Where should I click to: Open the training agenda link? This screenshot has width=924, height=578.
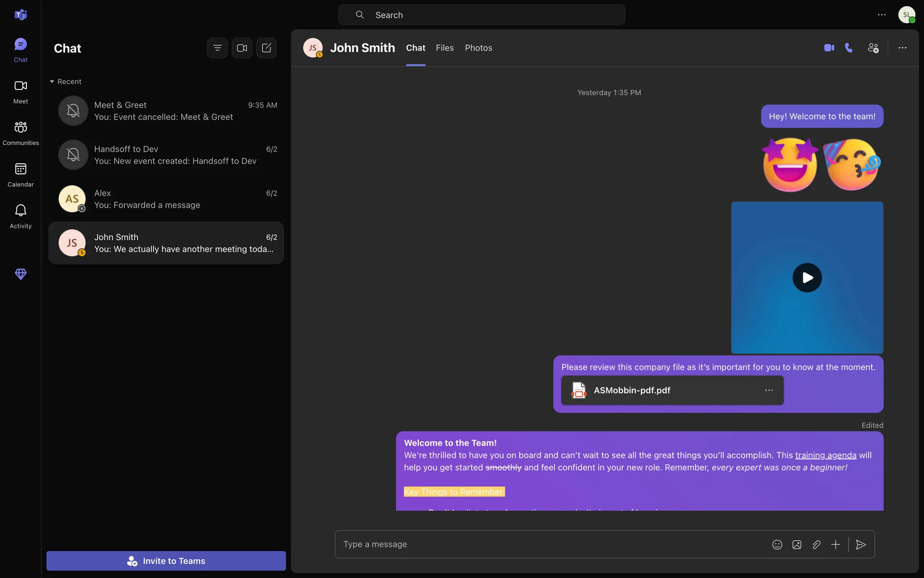coord(825,455)
